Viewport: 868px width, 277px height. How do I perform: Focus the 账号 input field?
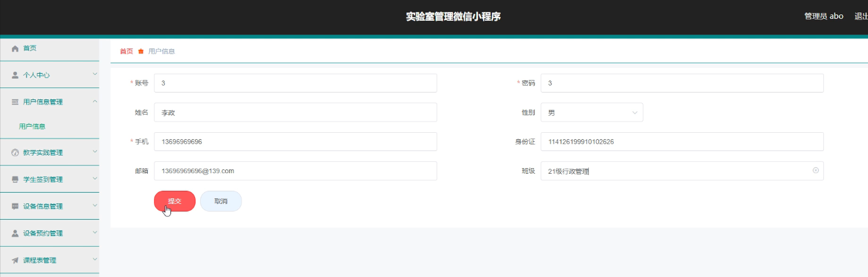pos(295,83)
